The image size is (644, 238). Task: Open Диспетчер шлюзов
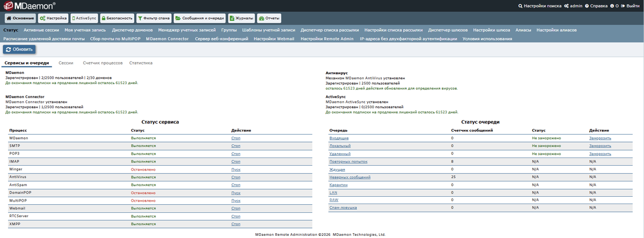448,30
